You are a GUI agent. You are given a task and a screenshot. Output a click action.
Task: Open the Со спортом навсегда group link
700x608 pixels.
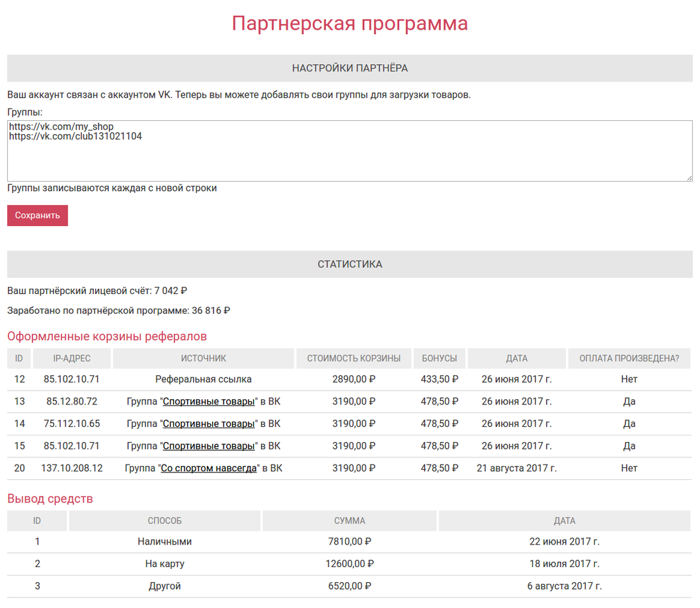209,469
